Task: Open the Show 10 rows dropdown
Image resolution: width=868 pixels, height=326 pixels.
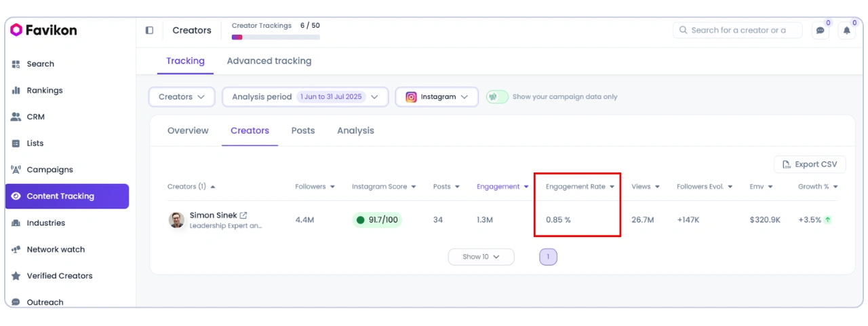Action: (x=481, y=257)
